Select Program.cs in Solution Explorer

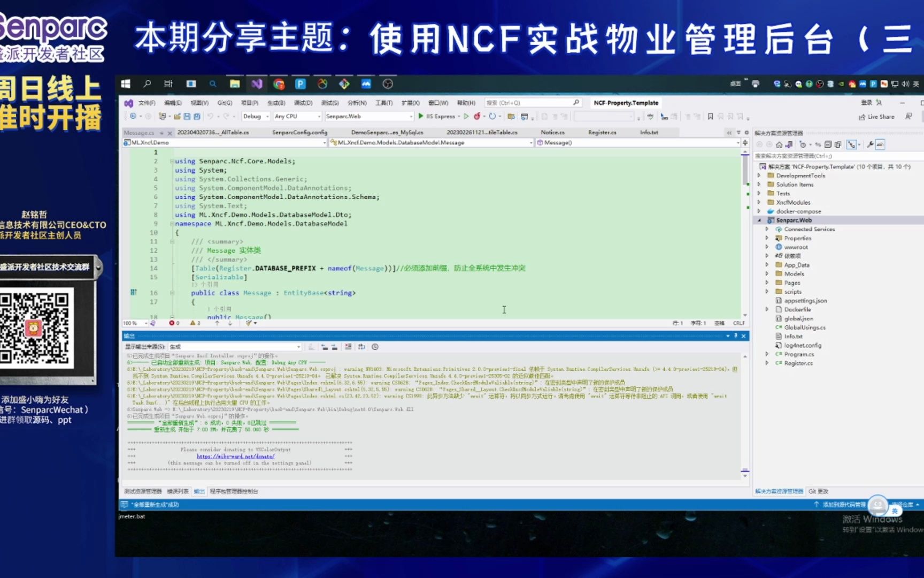(x=799, y=354)
